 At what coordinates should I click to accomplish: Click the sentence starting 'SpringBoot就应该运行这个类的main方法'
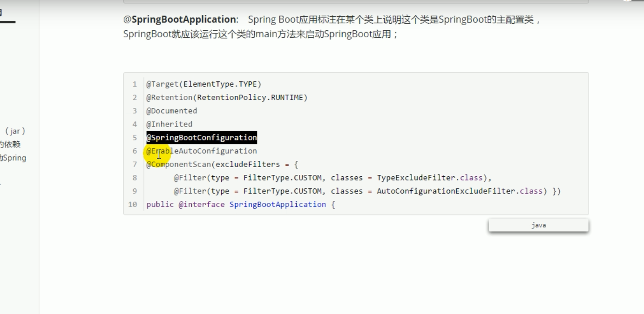click(261, 34)
